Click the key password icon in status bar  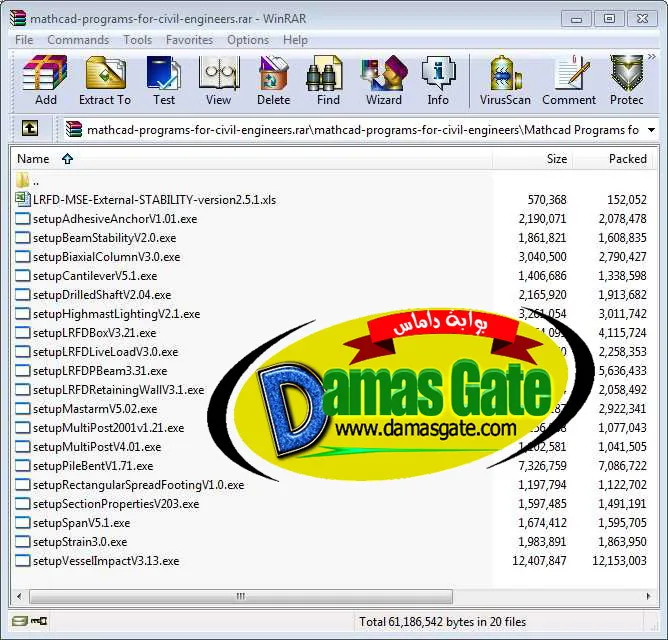(40, 621)
